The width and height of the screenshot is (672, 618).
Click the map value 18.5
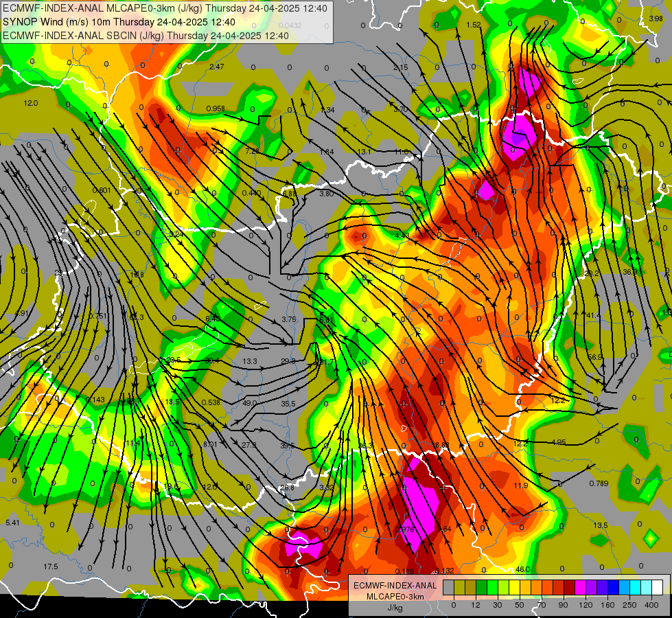coord(172,402)
